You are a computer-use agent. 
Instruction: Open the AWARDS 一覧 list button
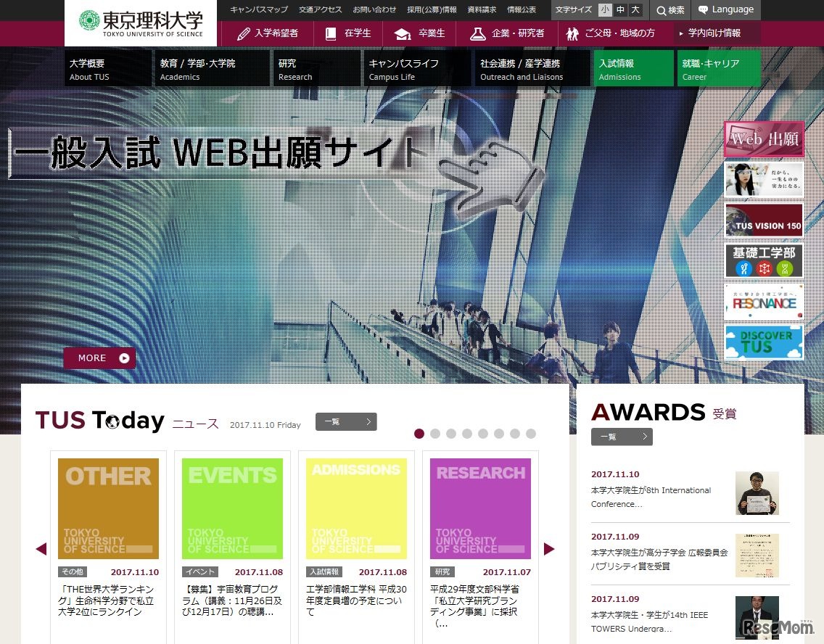(622, 437)
